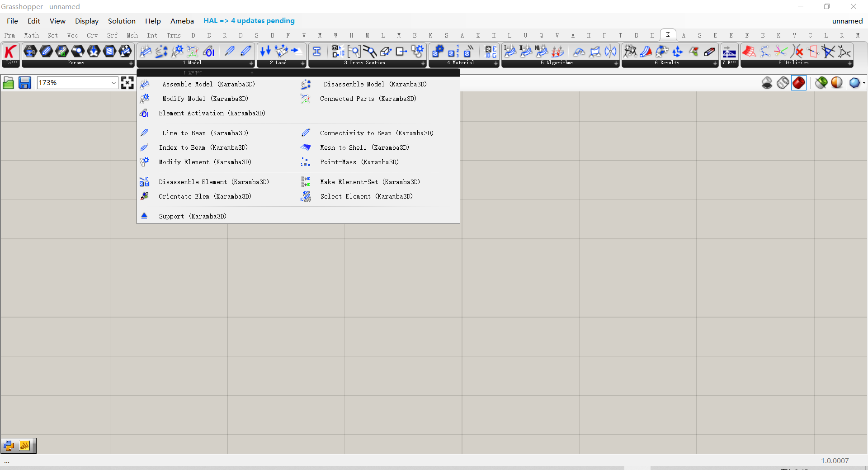The height and width of the screenshot is (470, 868).
Task: Expand the Params panel with its plus
Action: tap(131, 63)
